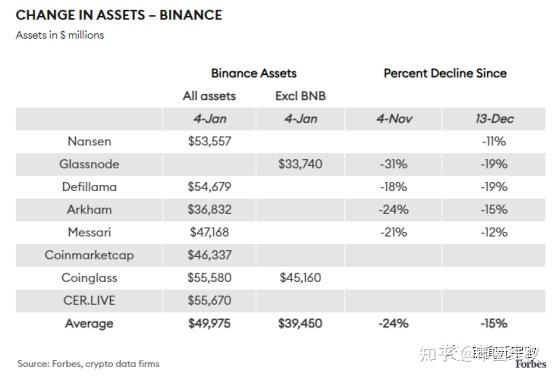This screenshot has width=554, height=377.
Task: Click Arkham's $36,832 cell
Action: [x=210, y=210]
